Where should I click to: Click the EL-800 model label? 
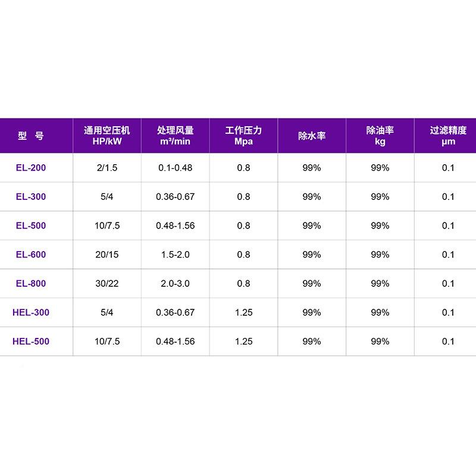(31, 283)
